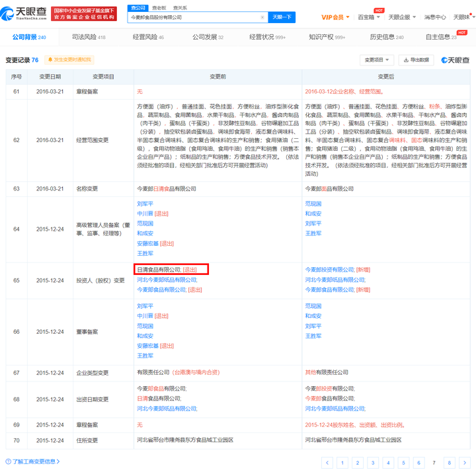Click the 2016-03-21 date in row 63
476x472 pixels.
click(50, 189)
